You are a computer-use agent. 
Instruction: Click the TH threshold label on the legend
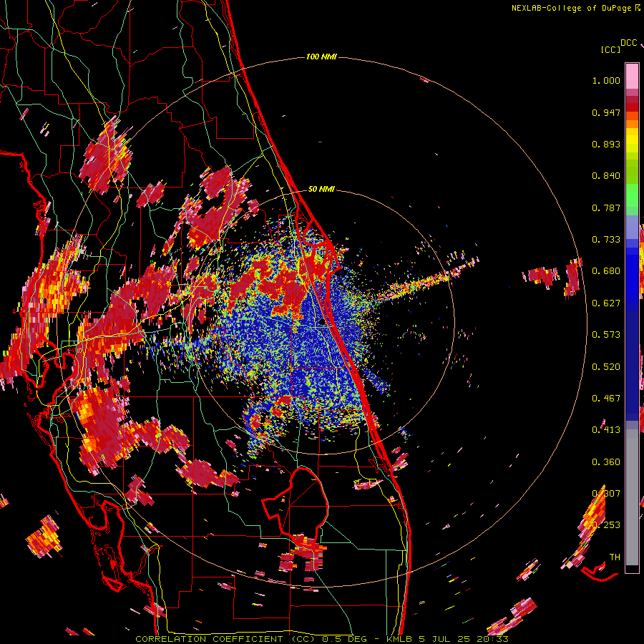pos(615,557)
